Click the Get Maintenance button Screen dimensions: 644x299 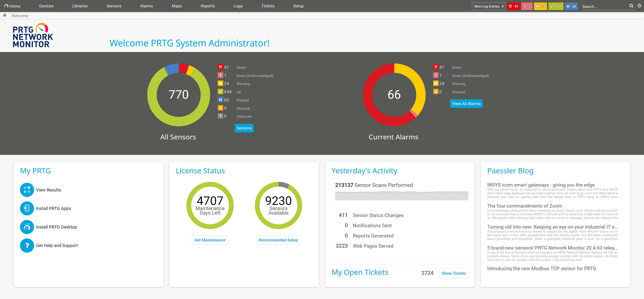coord(210,240)
